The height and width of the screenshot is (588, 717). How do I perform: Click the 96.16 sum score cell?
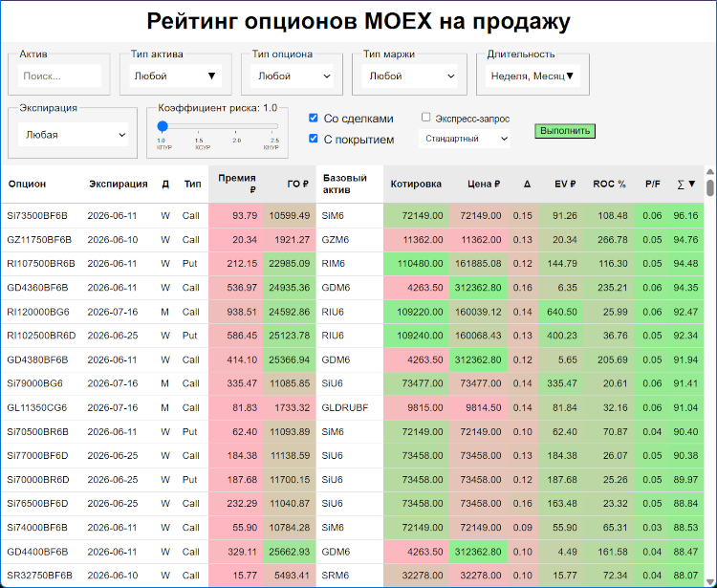685,215
